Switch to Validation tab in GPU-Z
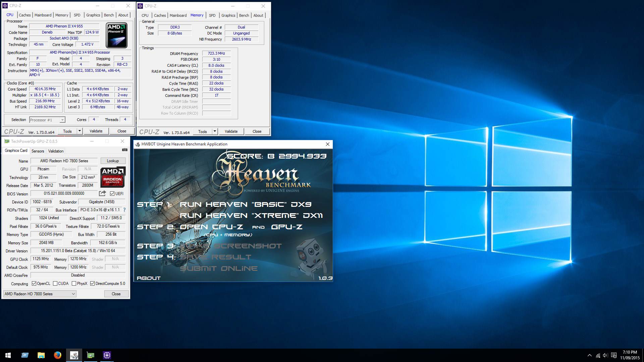Screen dimensions: 644x362 pos(56,151)
